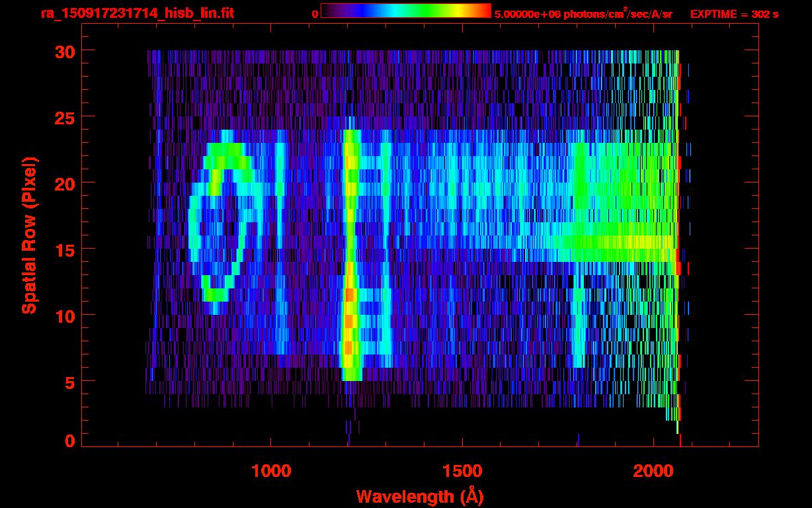Click the 25 spatial row tick label
This screenshot has width=812, height=508.
click(x=65, y=117)
